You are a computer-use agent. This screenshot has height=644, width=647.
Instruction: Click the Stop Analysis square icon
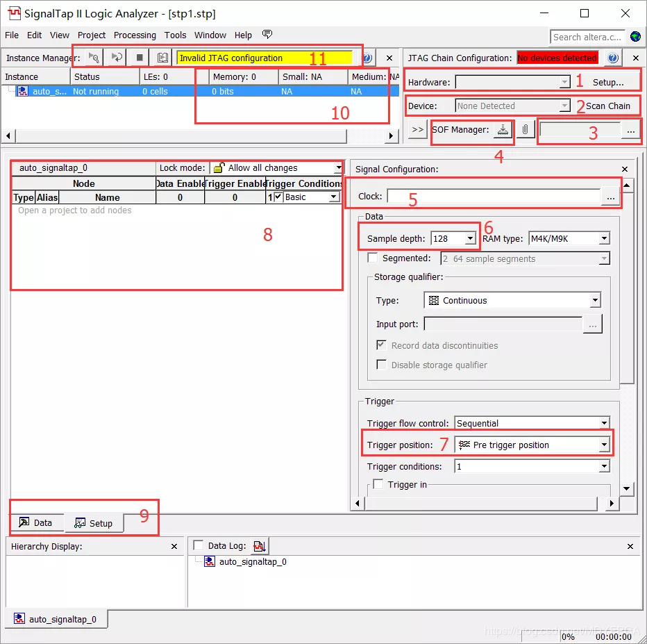point(140,58)
